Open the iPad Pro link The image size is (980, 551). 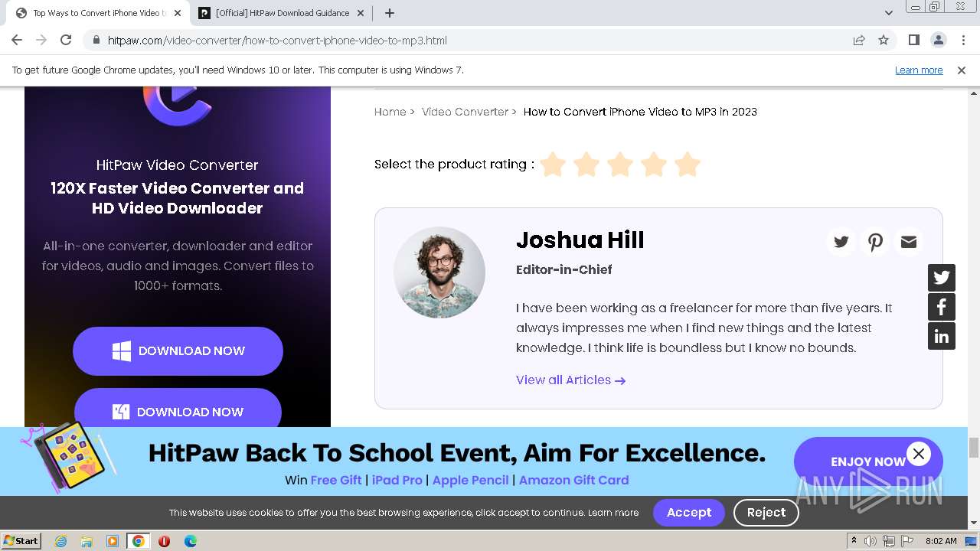click(397, 481)
